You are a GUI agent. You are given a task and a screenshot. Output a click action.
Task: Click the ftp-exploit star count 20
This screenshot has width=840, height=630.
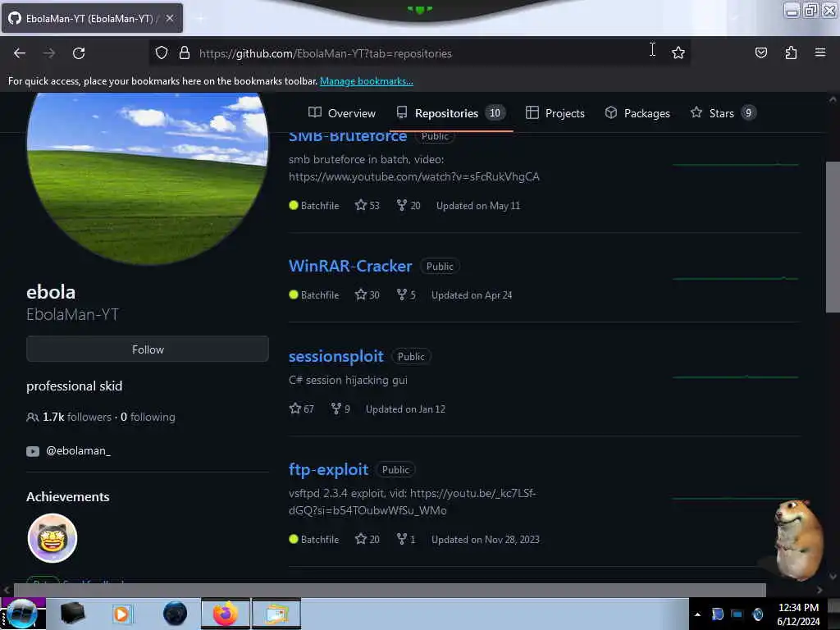coord(367,539)
